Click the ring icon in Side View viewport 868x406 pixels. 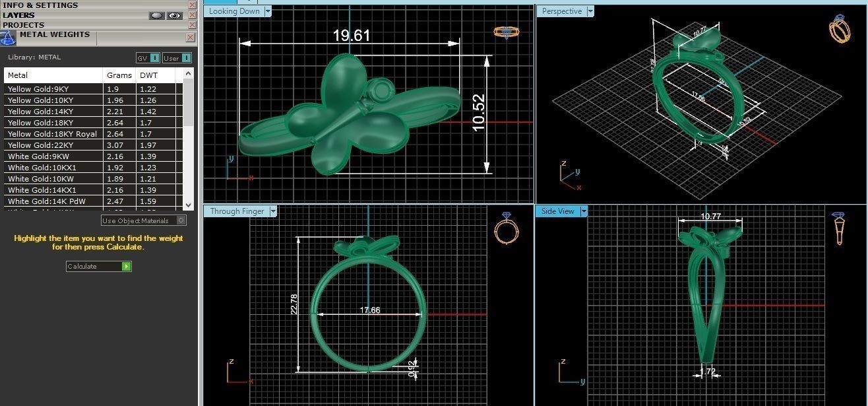pos(838,228)
